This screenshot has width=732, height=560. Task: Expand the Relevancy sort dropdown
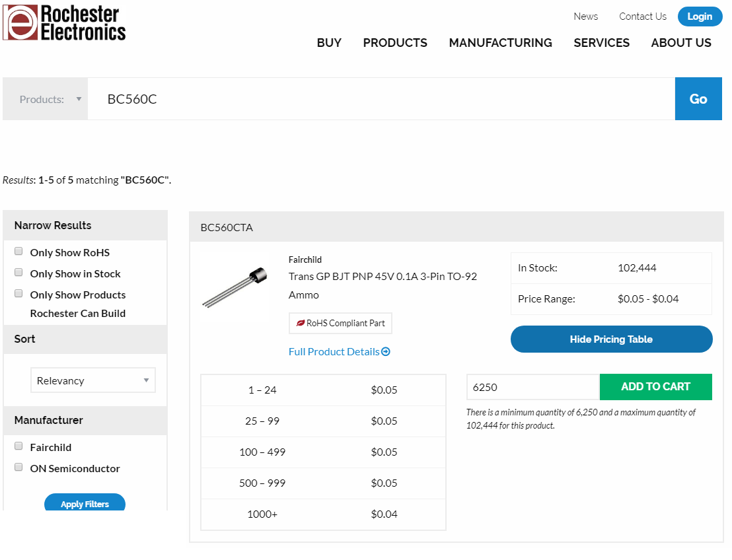[93, 380]
